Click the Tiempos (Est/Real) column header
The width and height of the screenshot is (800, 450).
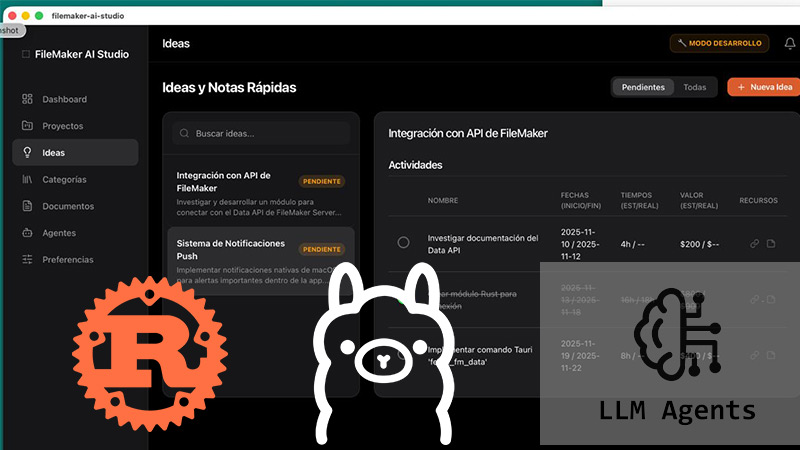click(x=639, y=201)
